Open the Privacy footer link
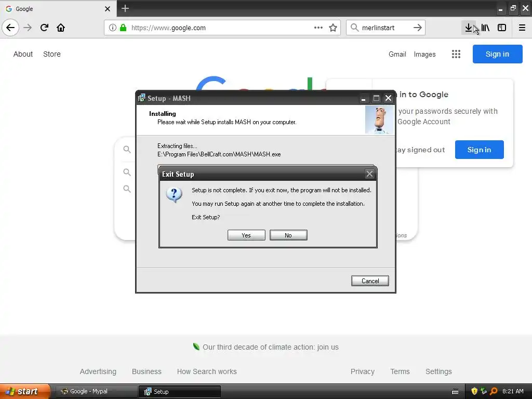532x399 pixels. tap(362, 371)
